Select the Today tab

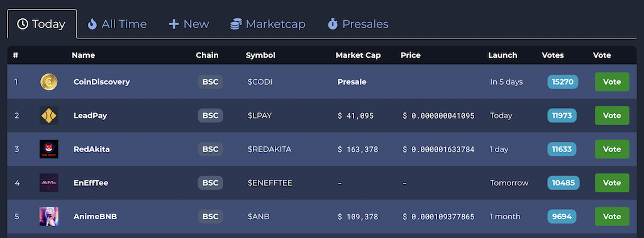[42, 24]
